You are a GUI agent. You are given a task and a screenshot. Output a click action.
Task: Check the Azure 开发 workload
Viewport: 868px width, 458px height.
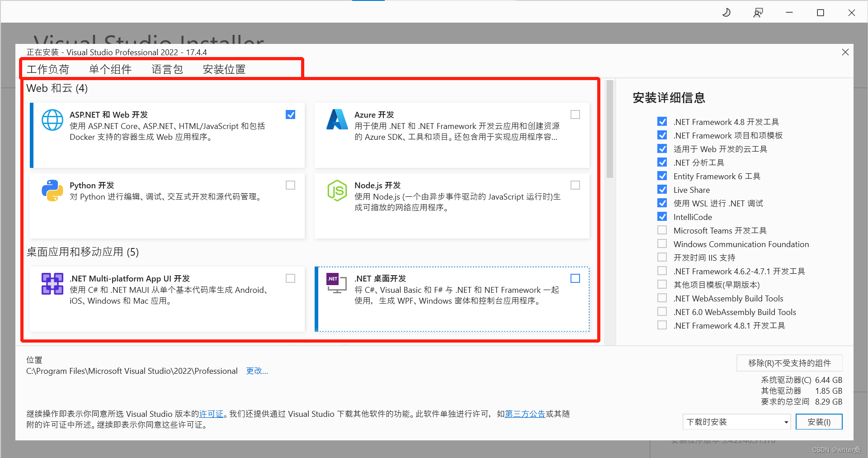(576, 114)
